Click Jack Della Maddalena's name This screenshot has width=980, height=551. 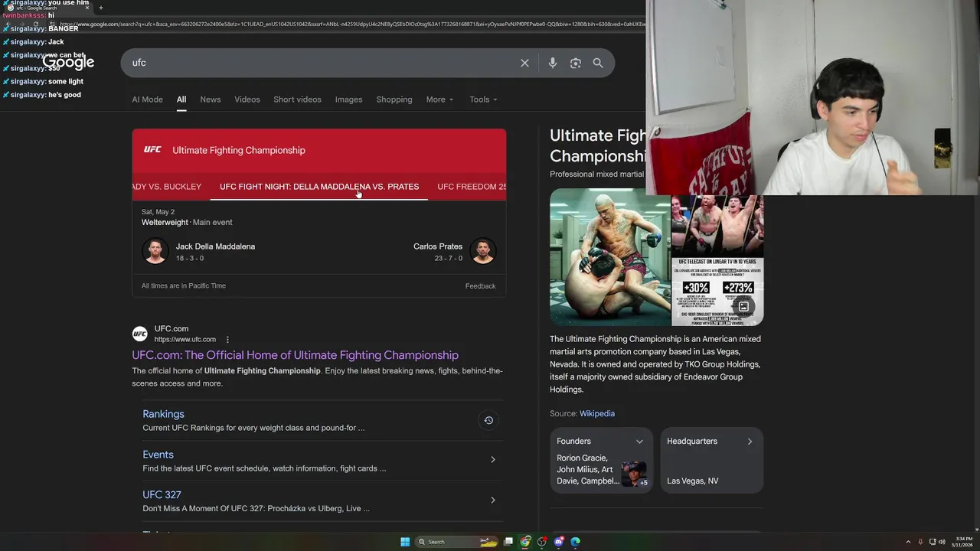pyautogui.click(x=215, y=246)
